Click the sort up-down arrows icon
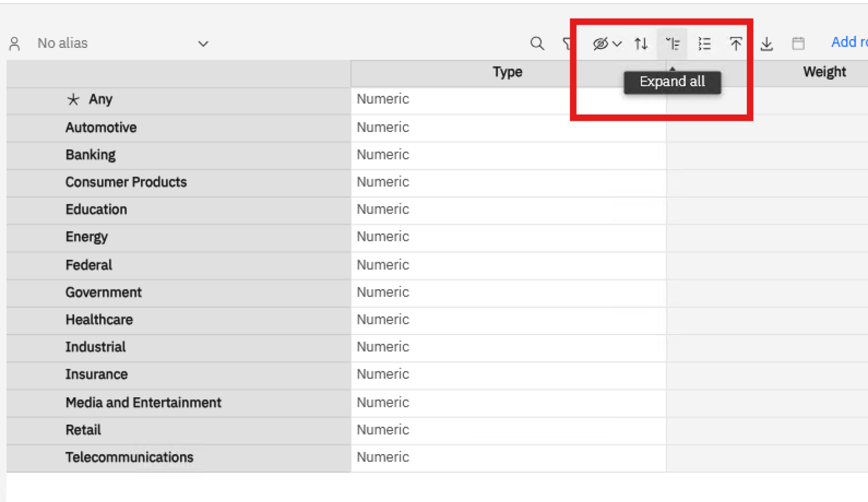This screenshot has height=502, width=868. pyautogui.click(x=641, y=44)
